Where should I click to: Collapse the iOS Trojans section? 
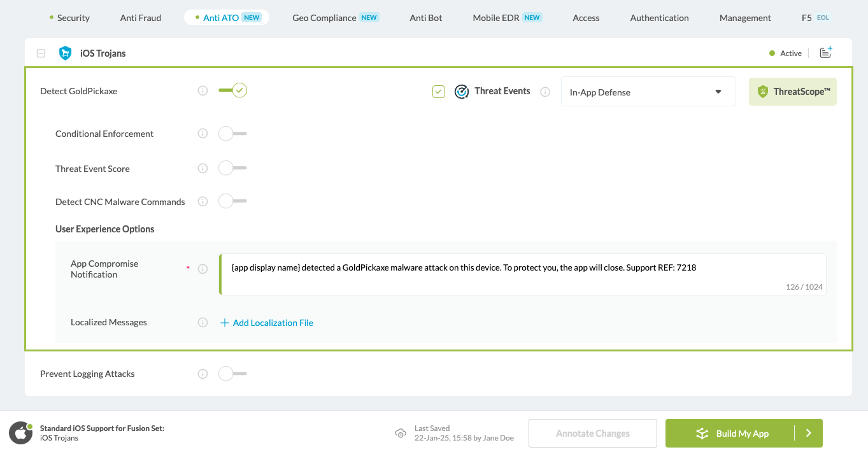[x=41, y=53]
